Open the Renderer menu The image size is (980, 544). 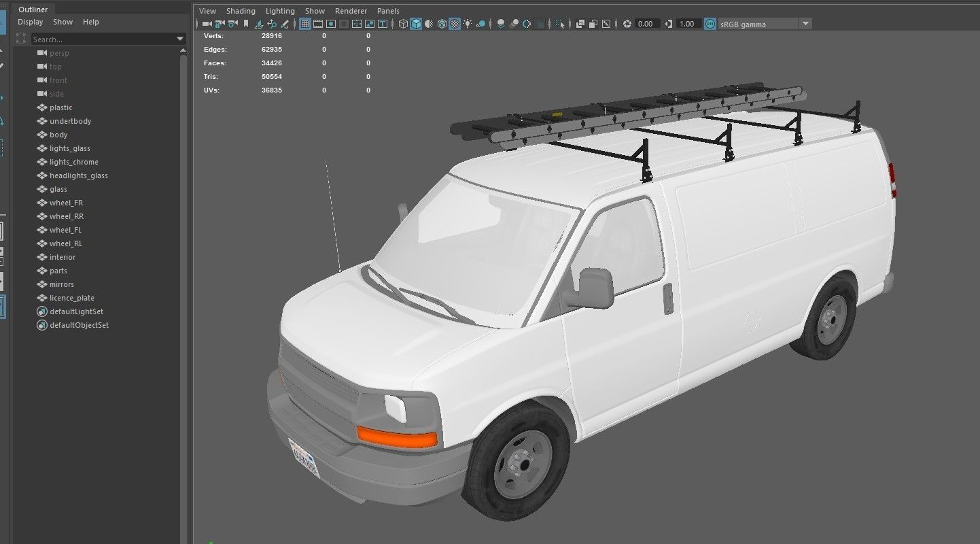[x=351, y=10]
